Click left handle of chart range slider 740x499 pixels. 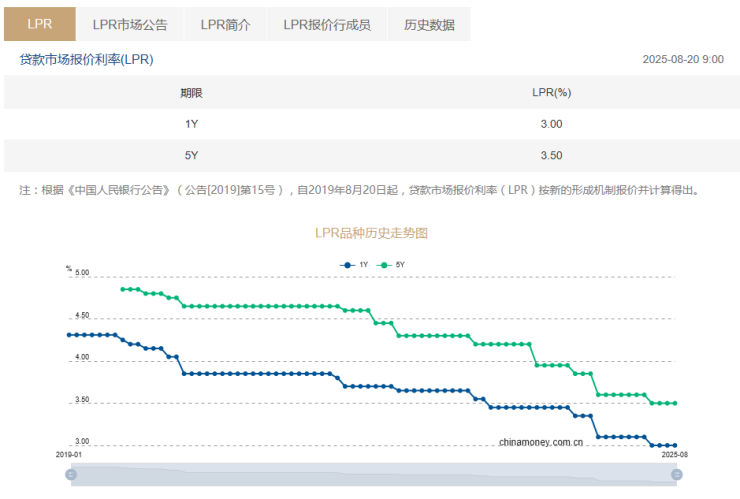point(71,474)
